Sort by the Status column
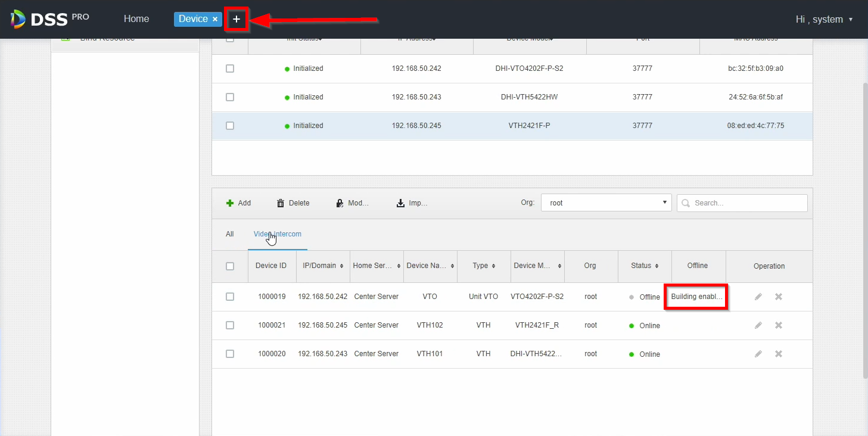Viewport: 868px width, 436px height. pyautogui.click(x=645, y=266)
